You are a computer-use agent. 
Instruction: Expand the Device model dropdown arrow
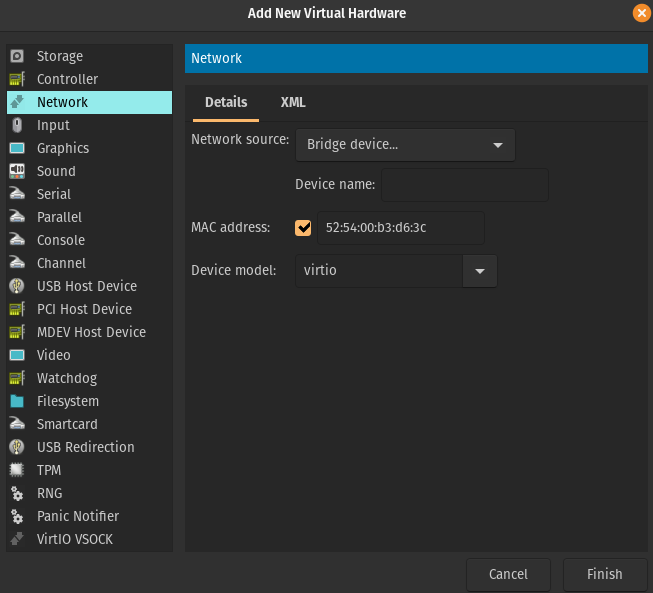click(x=480, y=271)
